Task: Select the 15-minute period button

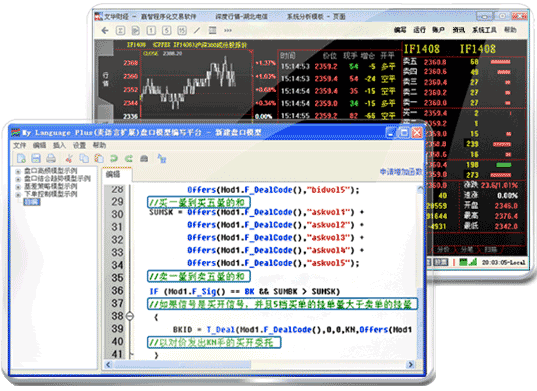Action: tap(182, 31)
